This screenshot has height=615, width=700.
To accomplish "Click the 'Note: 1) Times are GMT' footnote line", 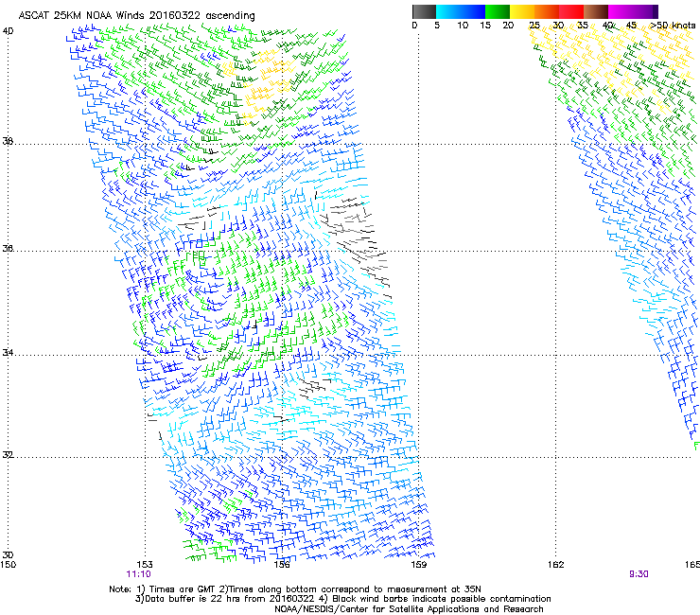I will [x=295, y=589].
